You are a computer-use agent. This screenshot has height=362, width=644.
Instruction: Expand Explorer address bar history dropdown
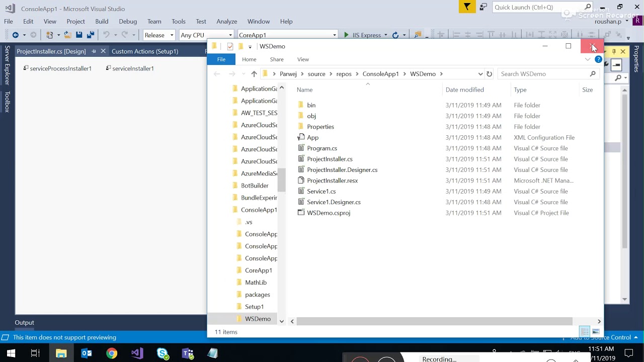coord(480,74)
